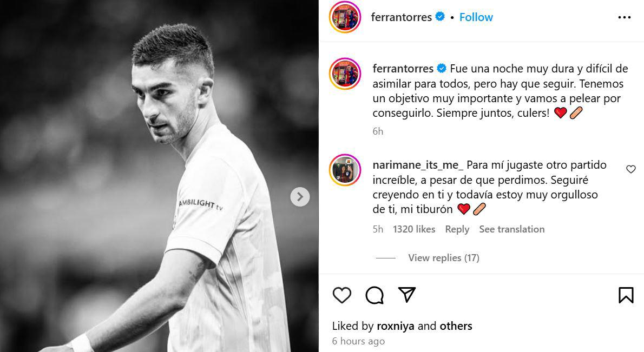The height and width of the screenshot is (352, 644).
Task: Open narimane_its_me_ profile picture
Action: coord(345,170)
